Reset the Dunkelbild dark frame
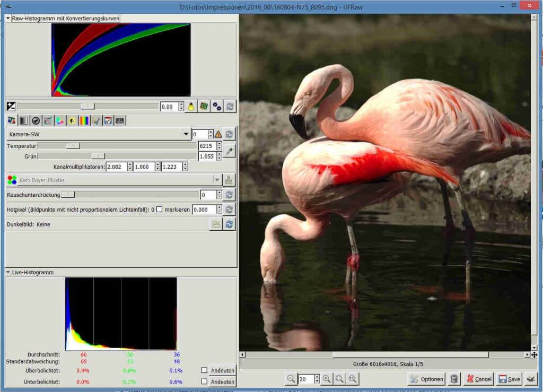This screenshot has height=392, width=543. point(229,224)
